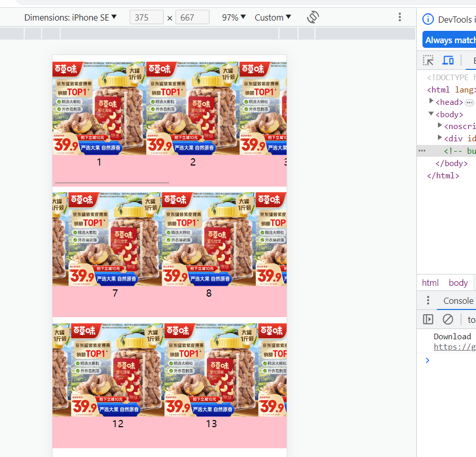Open the console drawer kebab menu
476x457 pixels.
(428, 301)
